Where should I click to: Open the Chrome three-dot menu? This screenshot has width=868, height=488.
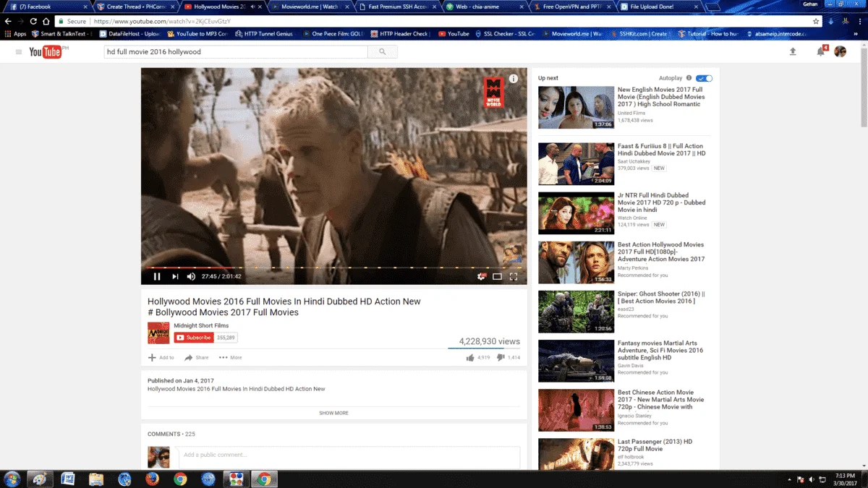(x=859, y=22)
